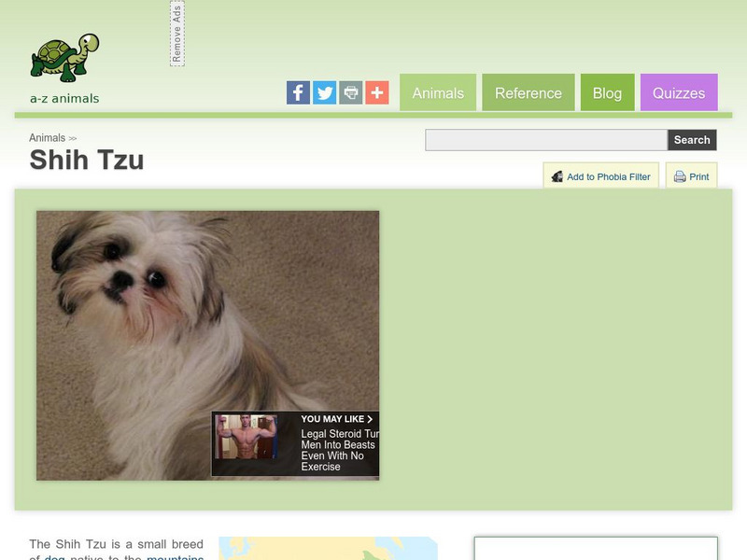Viewport: 747px width, 560px height.
Task: Follow the Animals breadcrumb link
Action: tap(48, 138)
